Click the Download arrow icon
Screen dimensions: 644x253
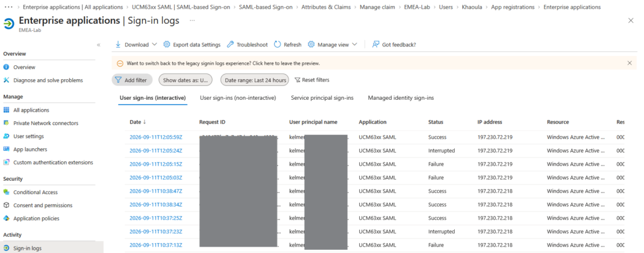118,45
